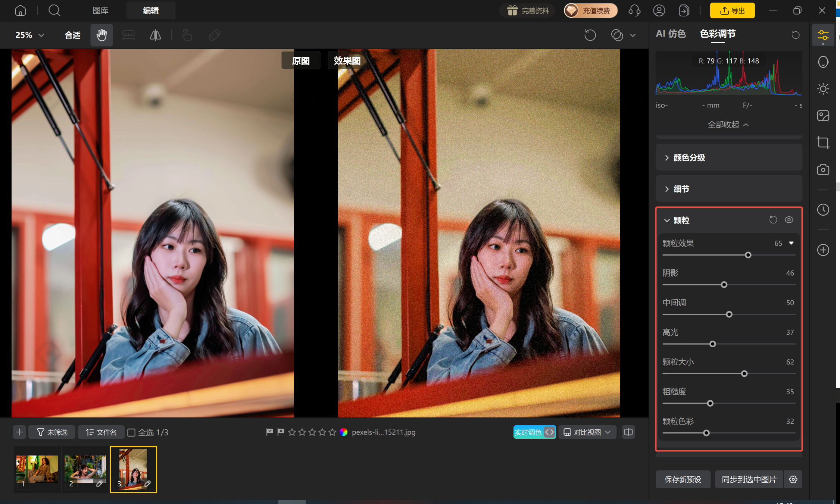Select thumbnail number 1 in filmstrip
The height and width of the screenshot is (504, 840).
coord(37,470)
